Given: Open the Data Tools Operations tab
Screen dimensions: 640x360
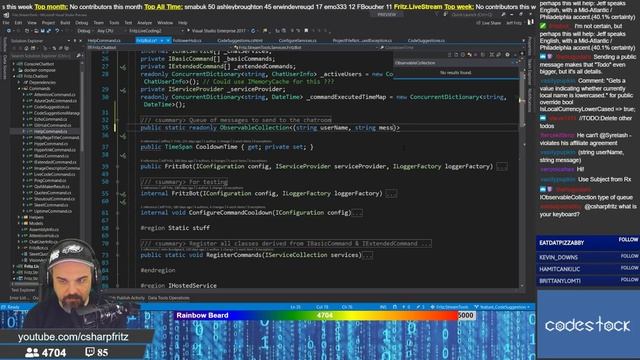Looking at the screenshot, I should coord(169,298).
